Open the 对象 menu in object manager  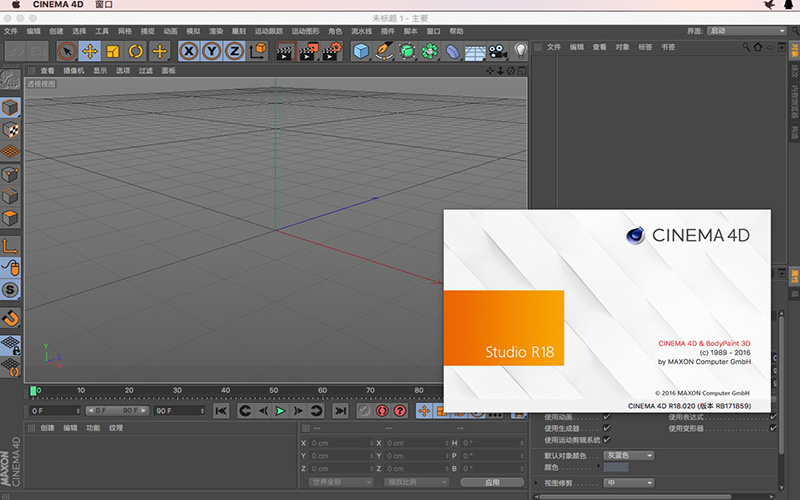click(x=622, y=47)
